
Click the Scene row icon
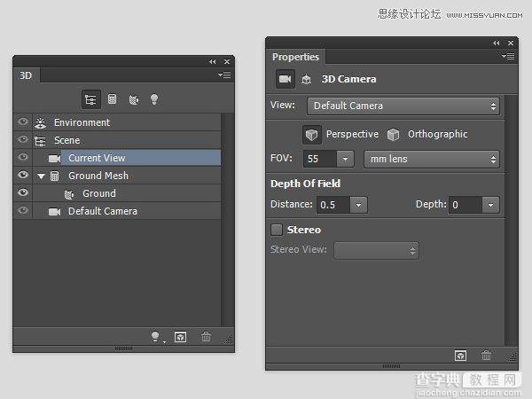click(40, 140)
